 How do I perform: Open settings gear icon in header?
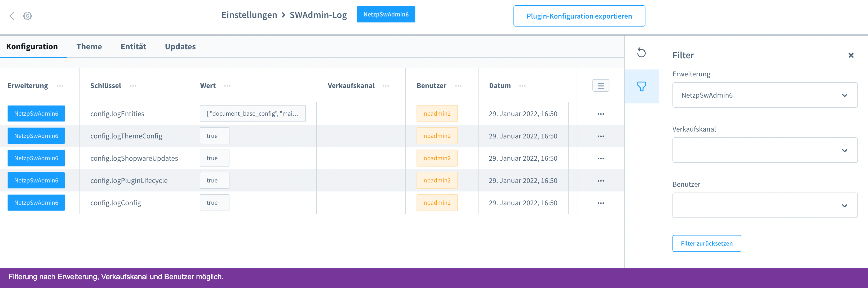(x=28, y=16)
